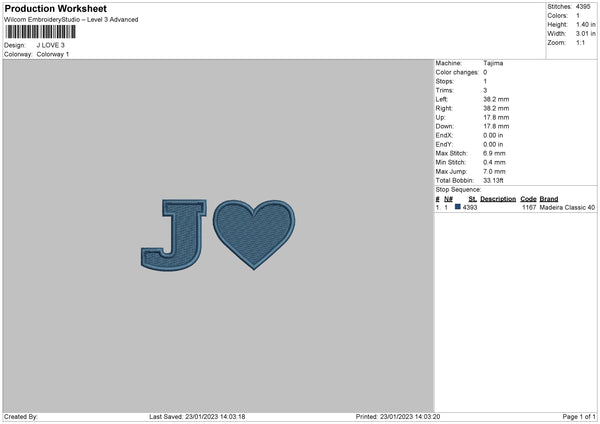Click the Description column header
The height and width of the screenshot is (424, 600).
tap(497, 198)
